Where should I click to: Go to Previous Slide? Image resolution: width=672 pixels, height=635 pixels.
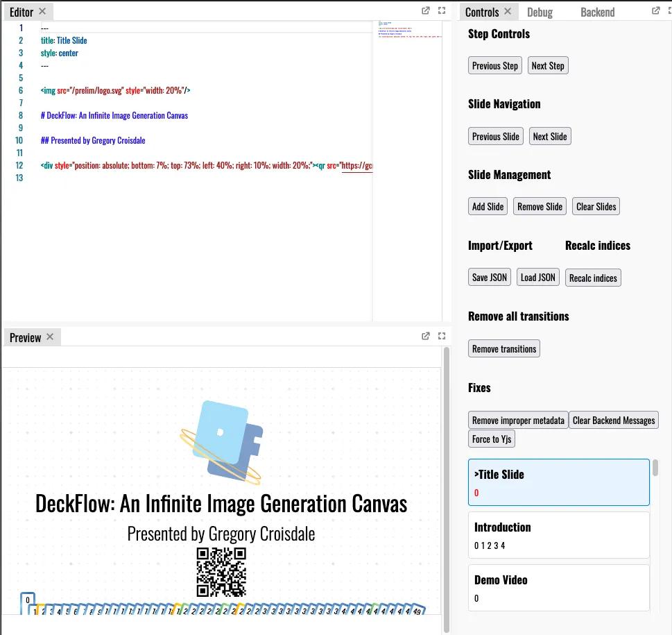pos(495,137)
